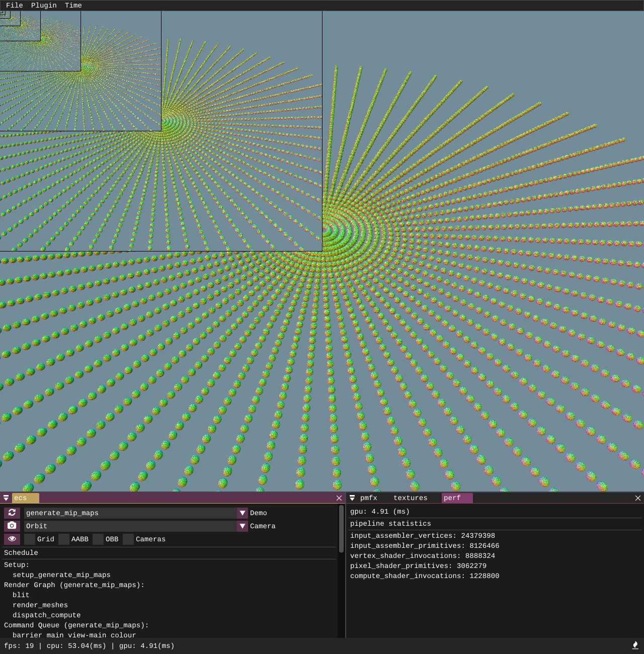
Task: Open the Time menu
Action: point(73,5)
